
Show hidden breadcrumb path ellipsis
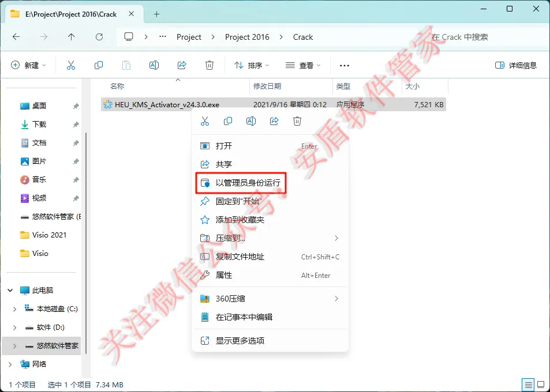pyautogui.click(x=162, y=36)
